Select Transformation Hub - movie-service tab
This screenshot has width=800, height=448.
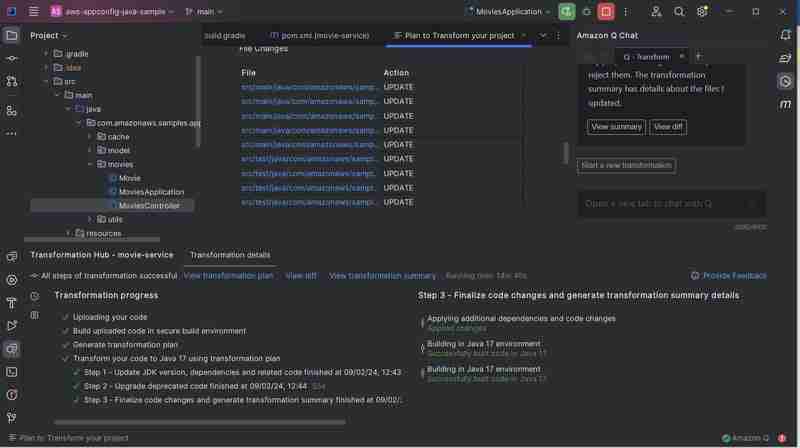tap(102, 255)
